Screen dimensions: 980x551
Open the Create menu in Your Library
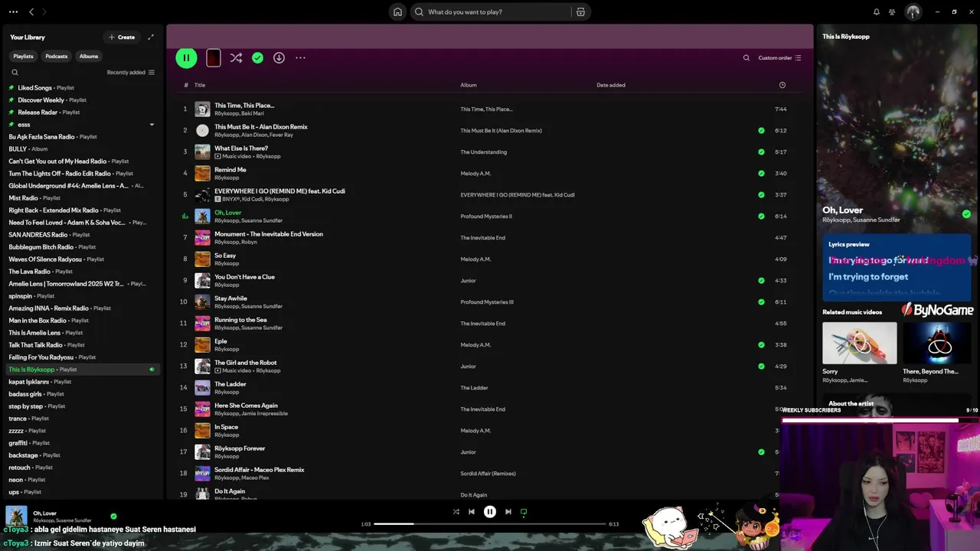pos(122,37)
